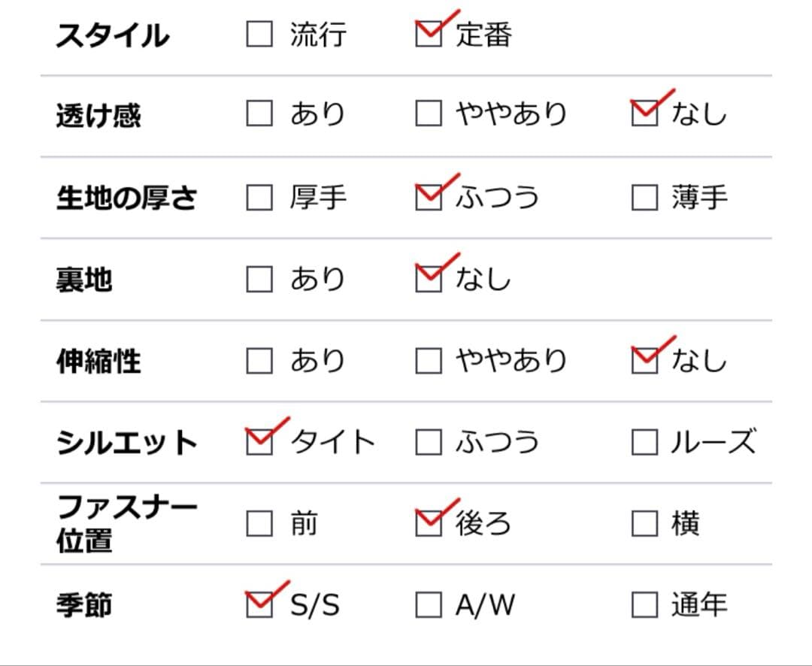This screenshot has width=812, height=666.
Task: Check the 薄手 fabric thickness box
Action: click(x=644, y=198)
